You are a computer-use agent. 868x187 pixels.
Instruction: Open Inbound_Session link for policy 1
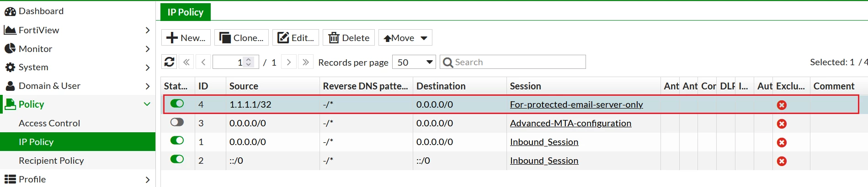click(544, 142)
